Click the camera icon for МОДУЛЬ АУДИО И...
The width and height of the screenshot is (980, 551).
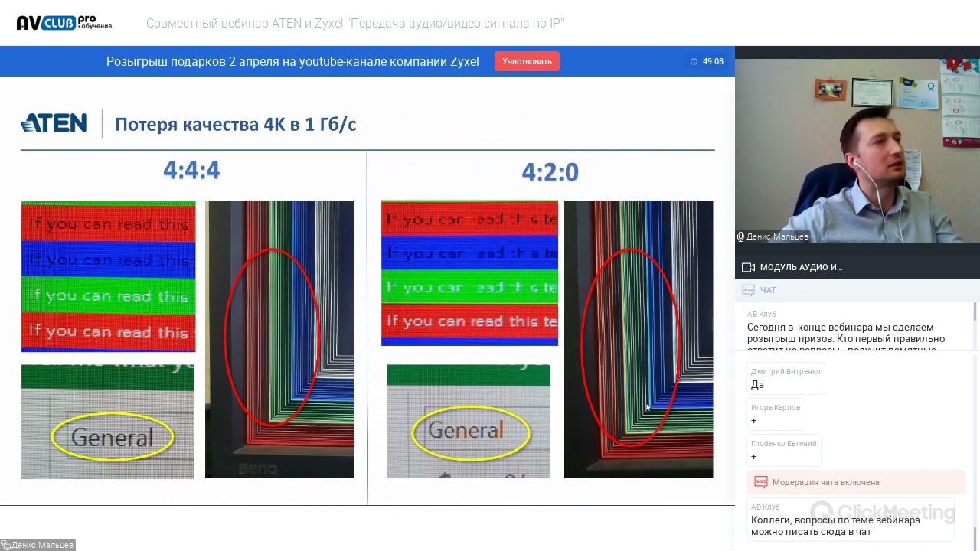click(x=748, y=267)
